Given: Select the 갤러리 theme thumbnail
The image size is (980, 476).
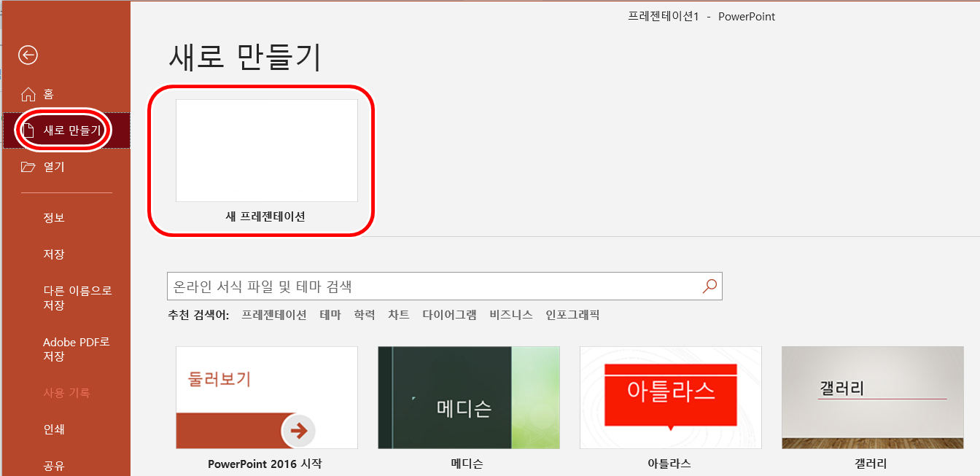Looking at the screenshot, I should 873,397.
